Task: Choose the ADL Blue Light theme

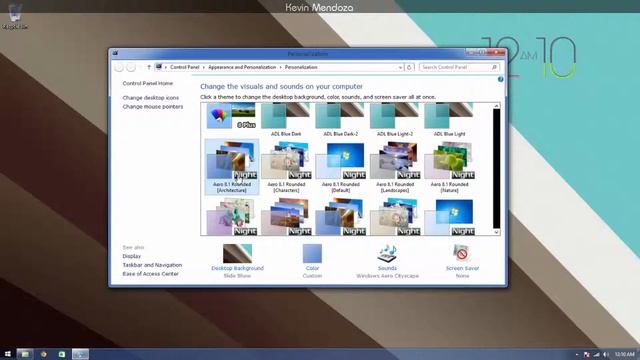Action: coord(449,120)
